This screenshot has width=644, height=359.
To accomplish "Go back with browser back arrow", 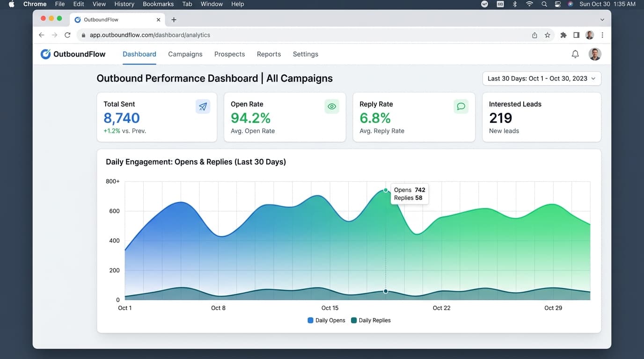I will tap(41, 35).
